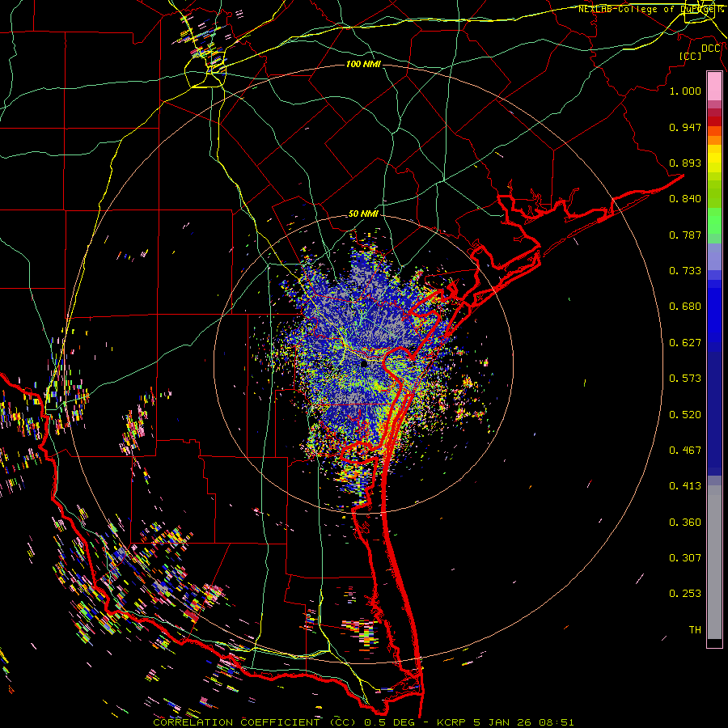Click the DCC label above the color scale
This screenshot has width=728, height=728.
pyautogui.click(x=711, y=49)
